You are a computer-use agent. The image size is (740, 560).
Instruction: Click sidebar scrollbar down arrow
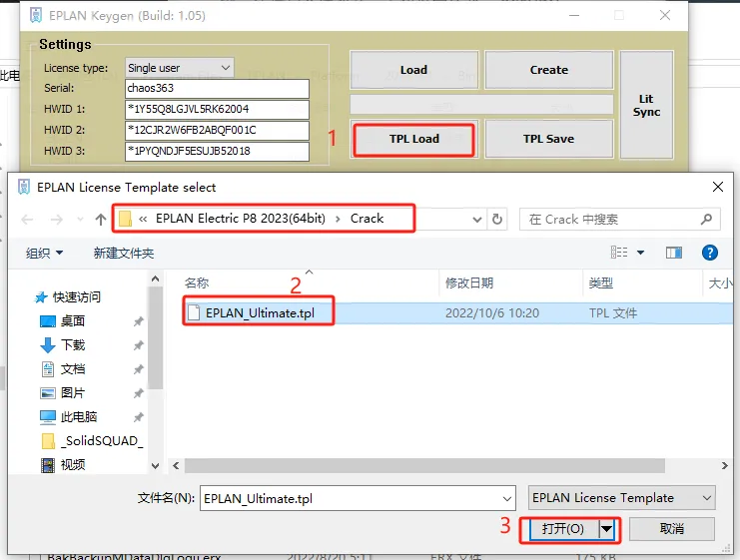(x=155, y=466)
